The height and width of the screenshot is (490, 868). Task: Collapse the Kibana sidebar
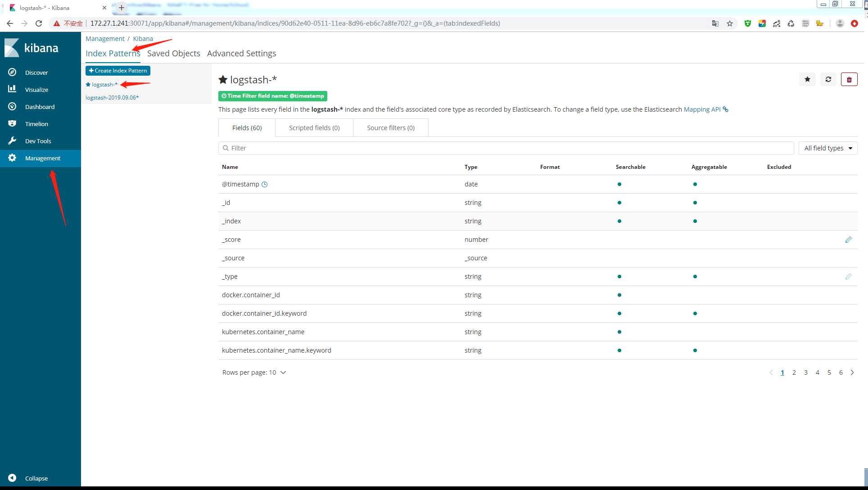pyautogui.click(x=36, y=478)
